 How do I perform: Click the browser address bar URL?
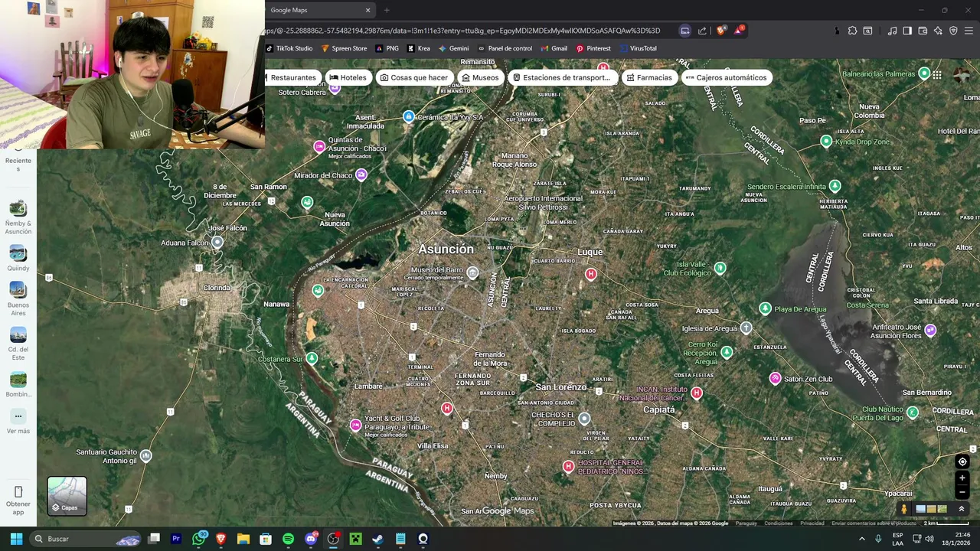coord(463,31)
